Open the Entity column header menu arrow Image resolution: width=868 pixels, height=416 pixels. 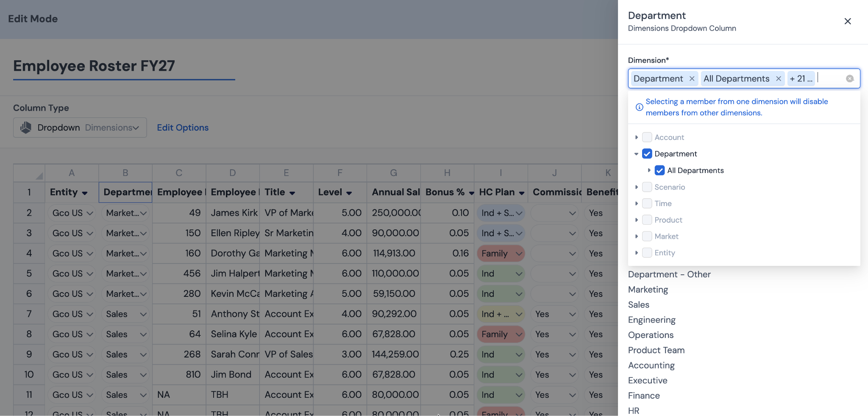tap(85, 193)
